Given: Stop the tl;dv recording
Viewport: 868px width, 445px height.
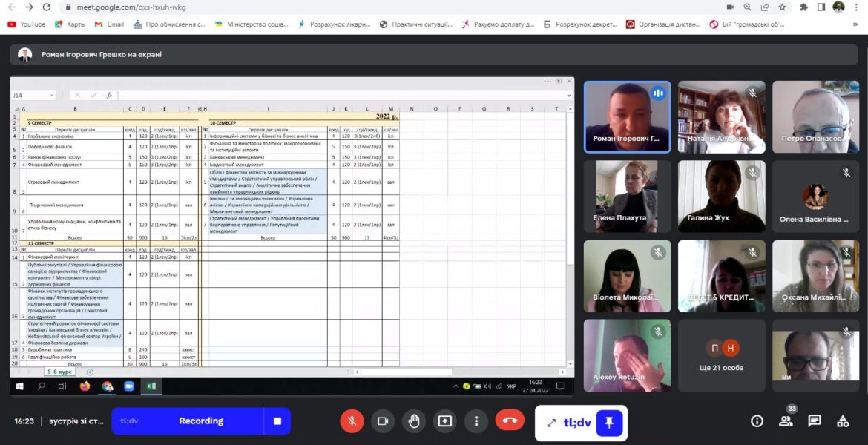Looking at the screenshot, I should pos(277,421).
